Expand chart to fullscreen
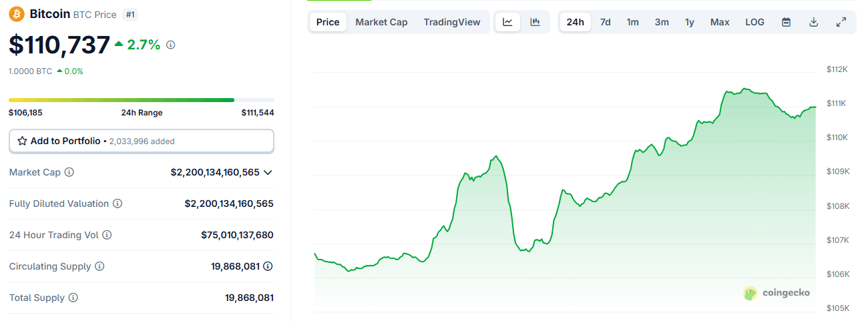 [841, 22]
